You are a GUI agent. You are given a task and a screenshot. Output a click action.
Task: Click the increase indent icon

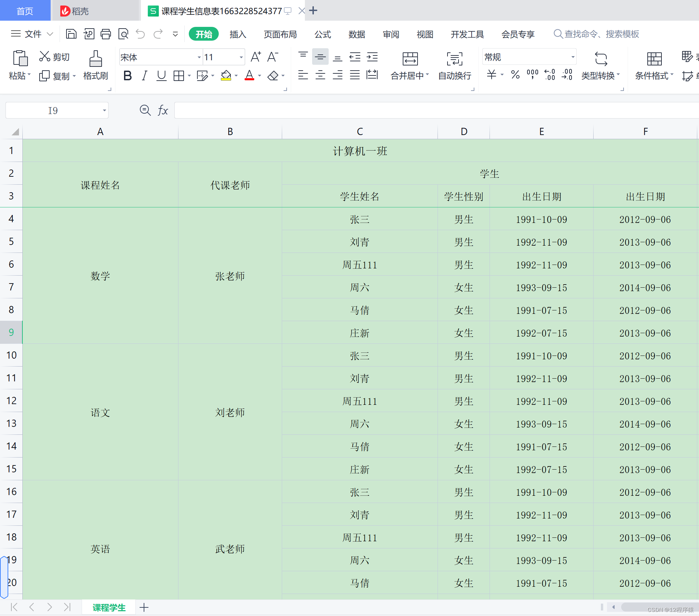tap(372, 57)
